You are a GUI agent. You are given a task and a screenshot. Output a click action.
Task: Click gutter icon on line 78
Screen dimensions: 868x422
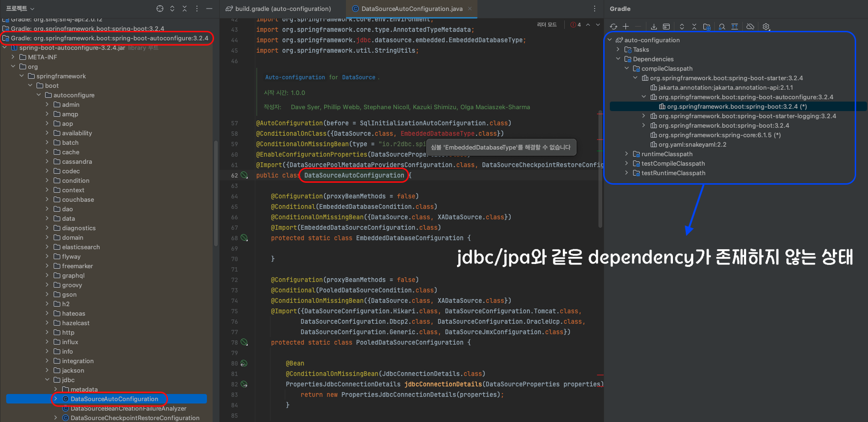point(244,342)
